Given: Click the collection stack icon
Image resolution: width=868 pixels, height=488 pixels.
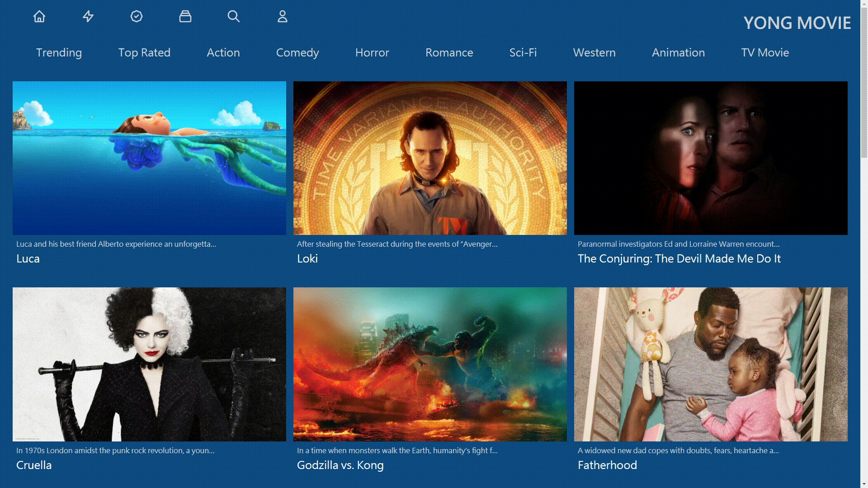Looking at the screenshot, I should [x=185, y=17].
